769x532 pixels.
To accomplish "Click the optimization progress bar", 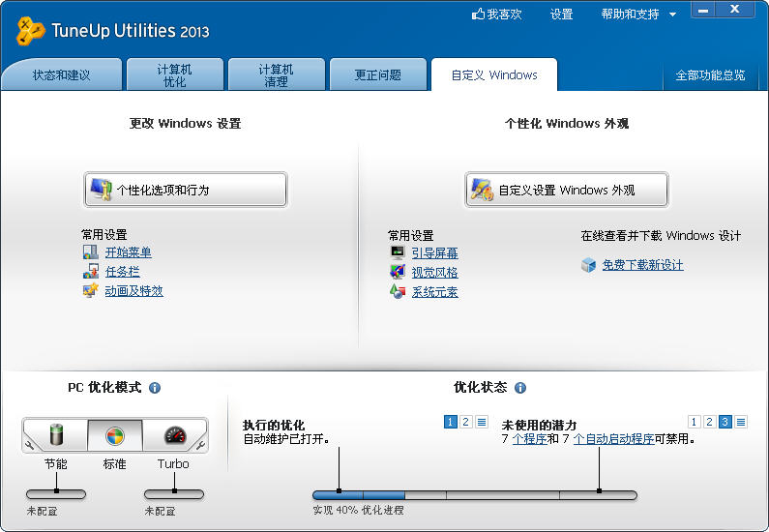I will coord(475,494).
